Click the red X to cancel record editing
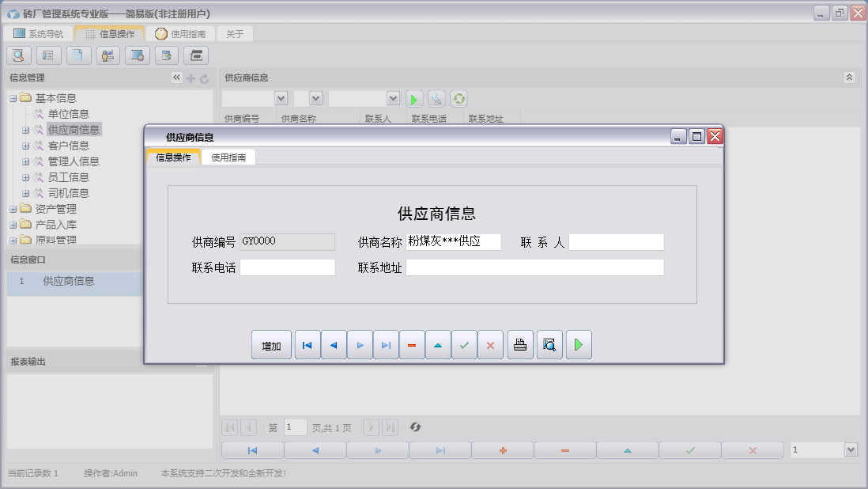Image resolution: width=868 pixels, height=489 pixels. tap(490, 344)
